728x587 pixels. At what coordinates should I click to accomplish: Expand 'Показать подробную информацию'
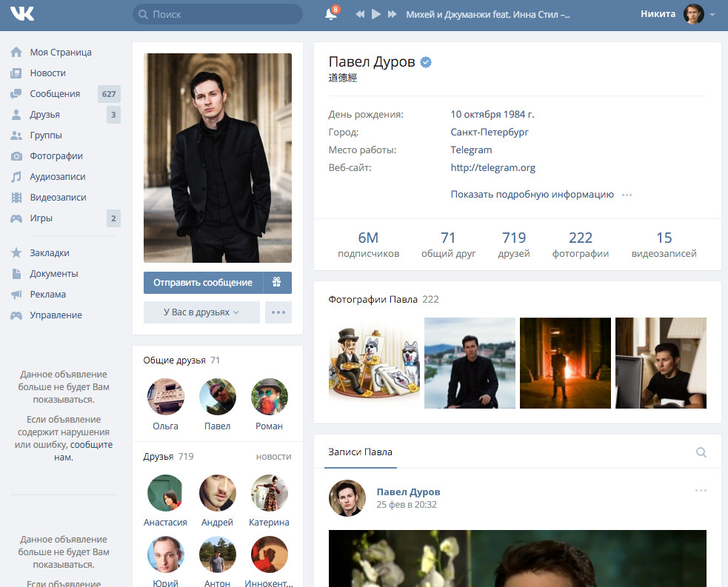[532, 195]
